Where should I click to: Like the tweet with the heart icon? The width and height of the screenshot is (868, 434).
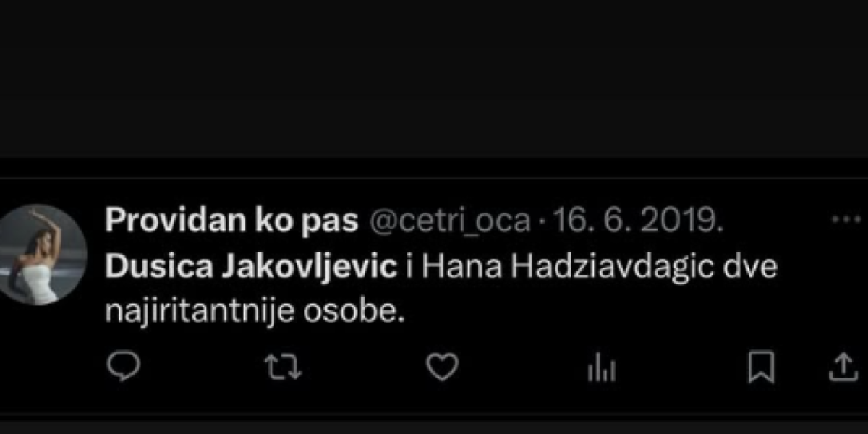tap(441, 367)
